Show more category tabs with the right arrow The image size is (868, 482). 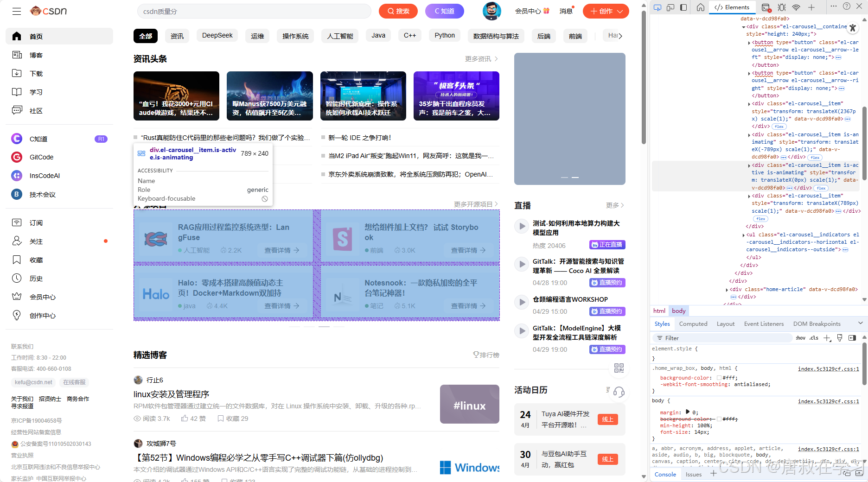pyautogui.click(x=620, y=36)
